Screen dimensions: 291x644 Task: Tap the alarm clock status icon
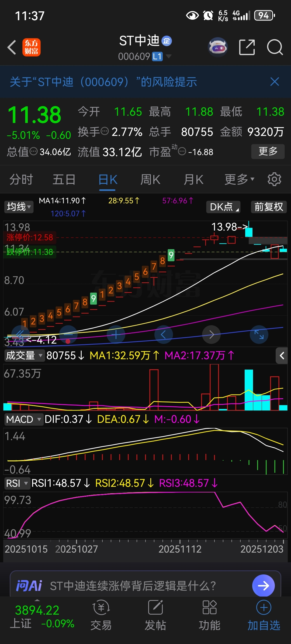click(208, 15)
